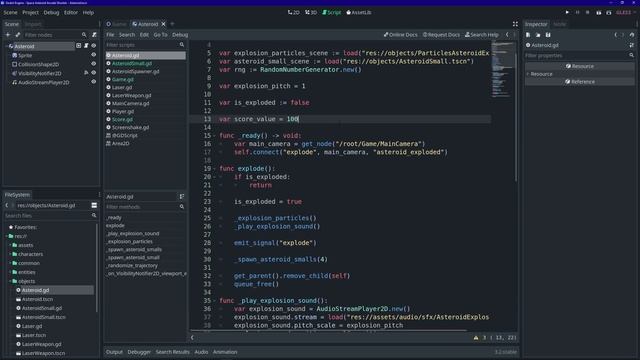
Task: Click the signal icon on VisibilityNotifier2D
Action: point(86,73)
